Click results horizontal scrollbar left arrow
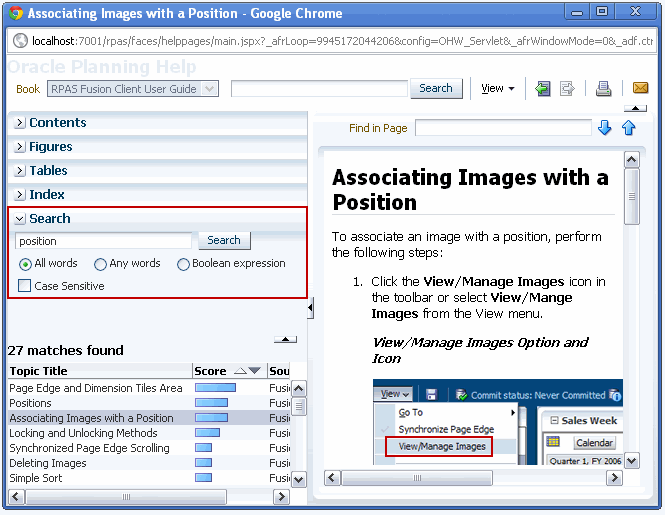665x515 pixels. (x=17, y=497)
